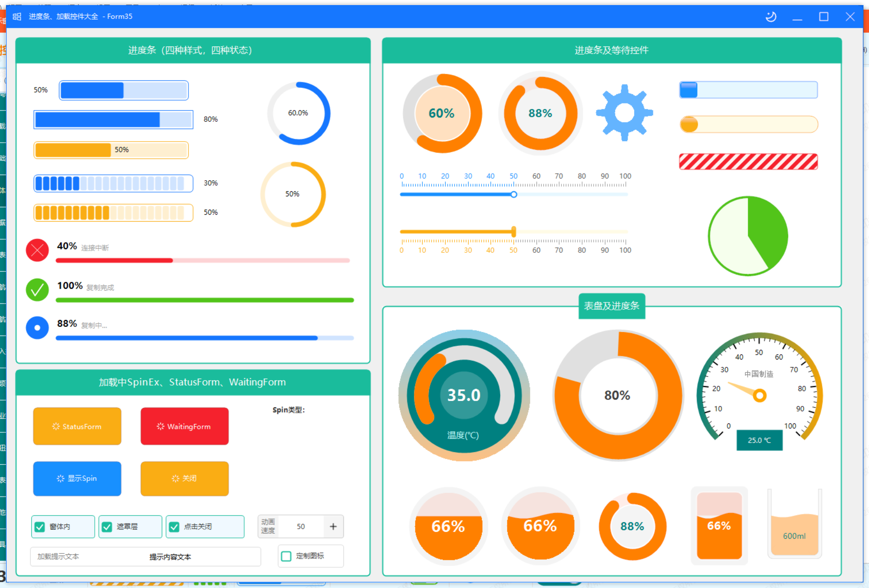Click the 加载中SpinEx panel header
Viewport: 869px width, 588px height.
(x=193, y=382)
